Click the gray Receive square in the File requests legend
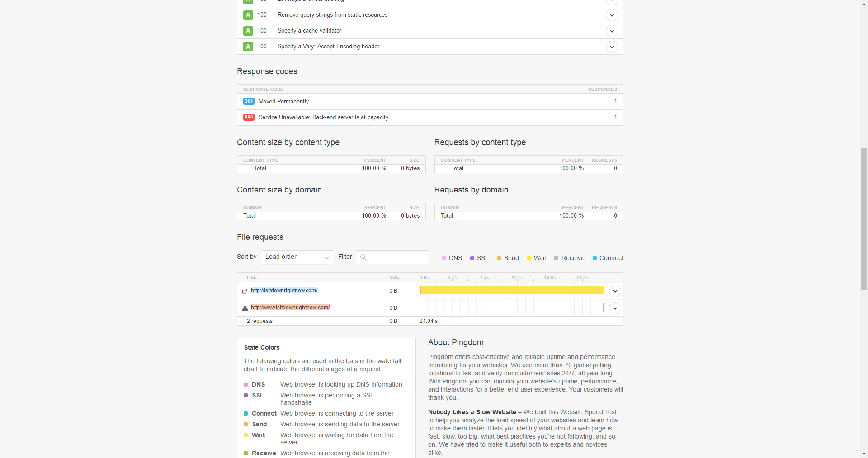868x458 pixels. click(x=556, y=258)
